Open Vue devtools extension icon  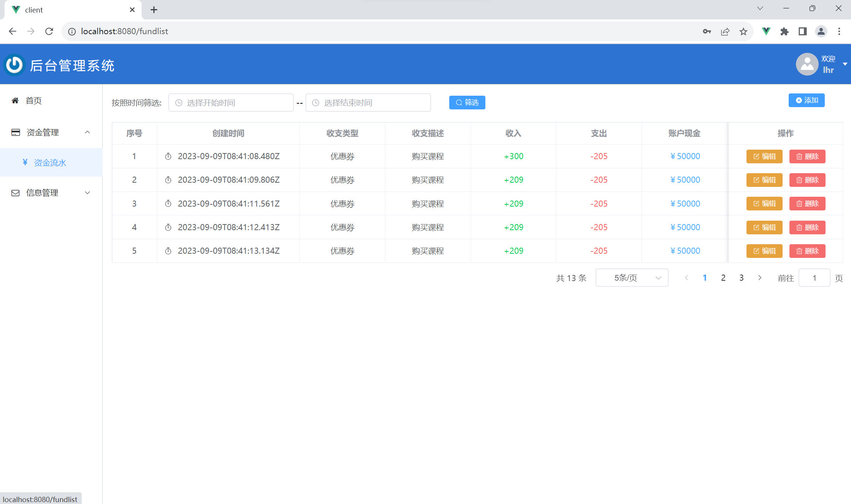766,32
